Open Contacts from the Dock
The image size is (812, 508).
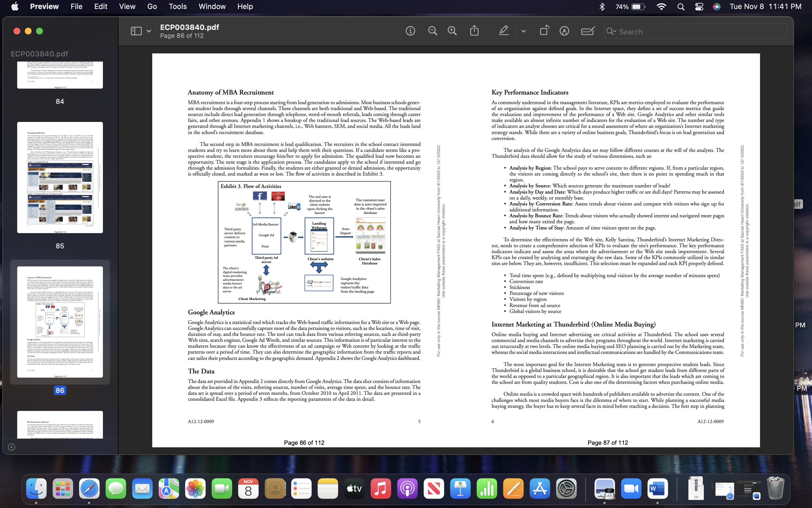coord(275,489)
